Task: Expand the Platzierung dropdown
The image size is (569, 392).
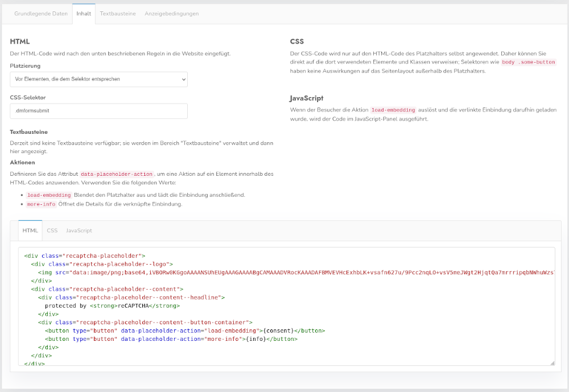Action: coord(98,80)
